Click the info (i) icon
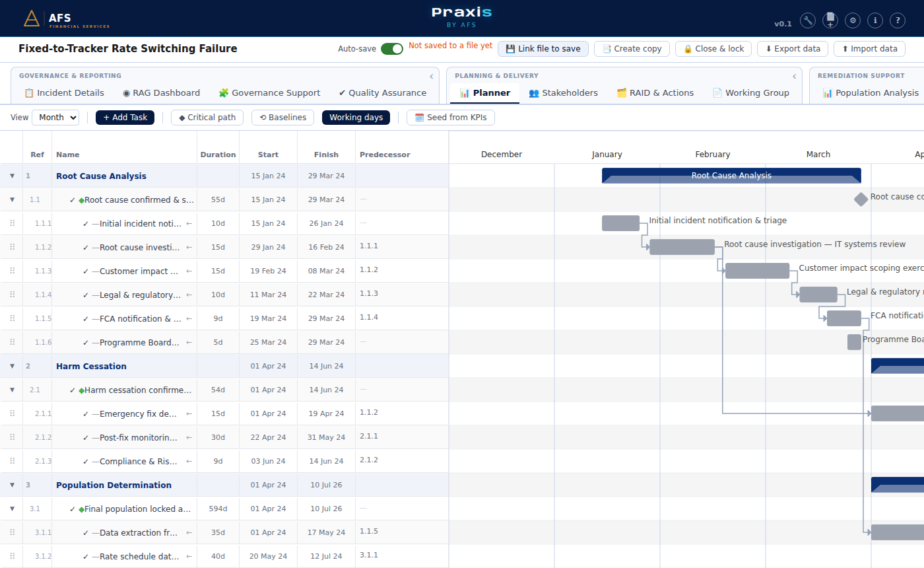Screen dimensions: 924x568 pyautogui.click(x=875, y=20)
